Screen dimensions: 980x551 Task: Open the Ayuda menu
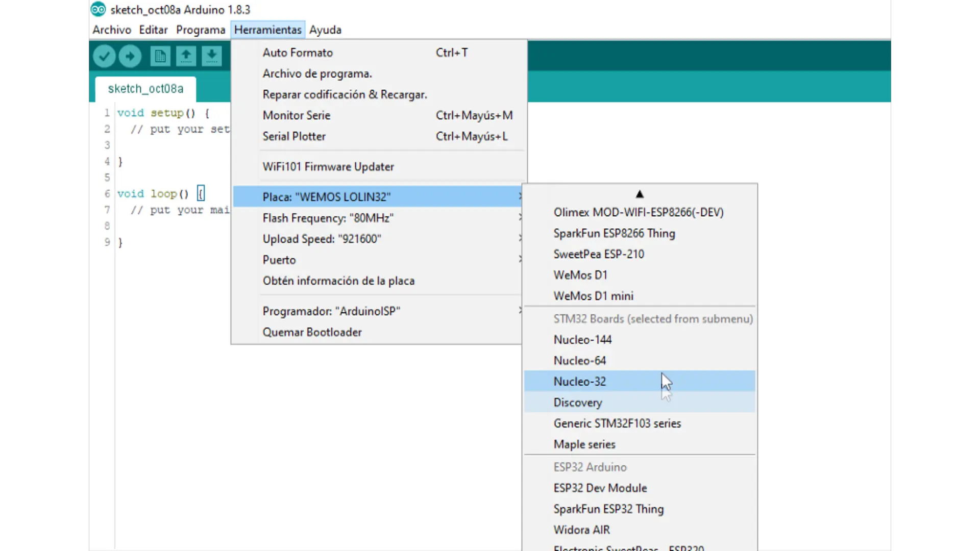pyautogui.click(x=325, y=30)
